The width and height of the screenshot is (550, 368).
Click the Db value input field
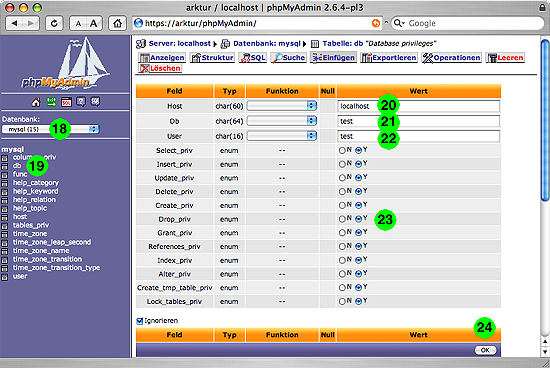(419, 121)
